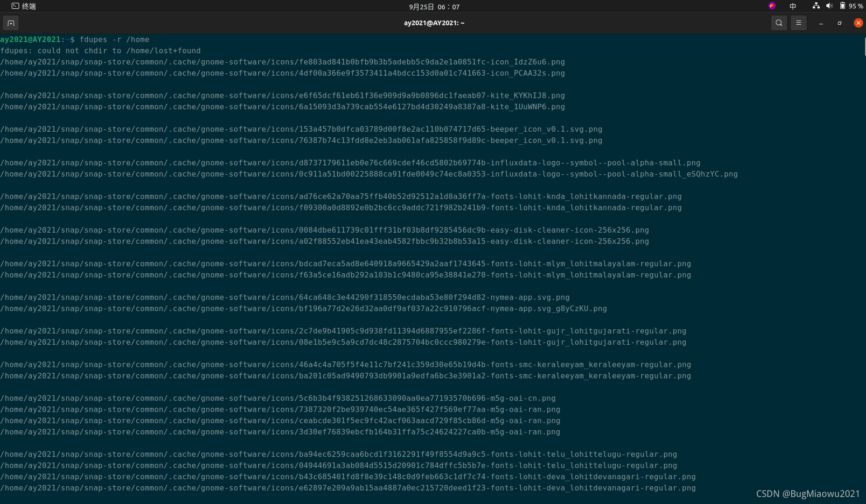Click the ceabcde3 m5g-oai-ran.png line
This screenshot has height=504, width=866.
pos(280,421)
